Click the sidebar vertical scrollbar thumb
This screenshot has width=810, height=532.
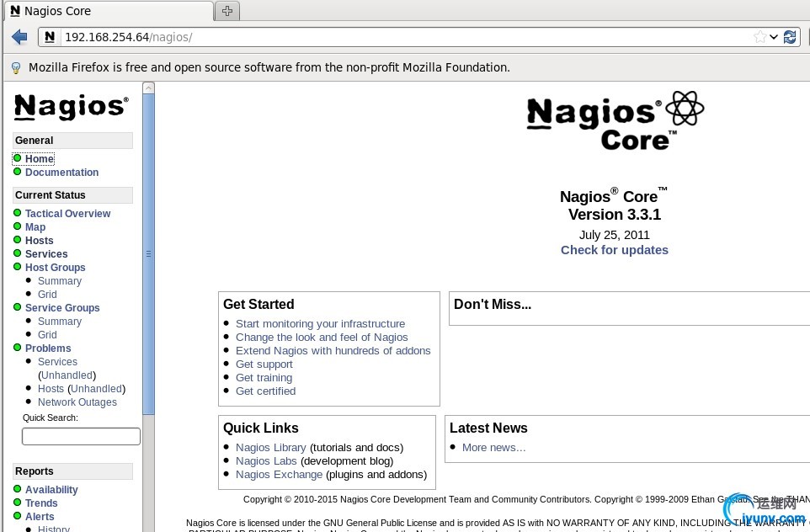coord(148,254)
